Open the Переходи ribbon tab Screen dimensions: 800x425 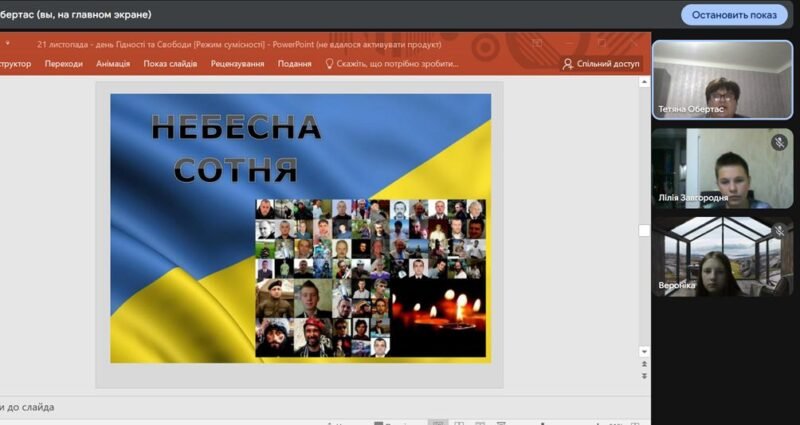point(63,64)
